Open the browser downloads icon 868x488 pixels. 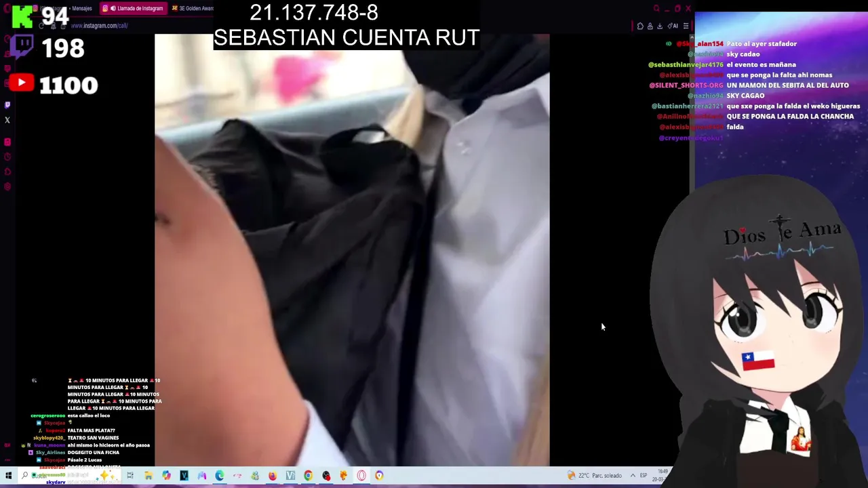tap(660, 26)
